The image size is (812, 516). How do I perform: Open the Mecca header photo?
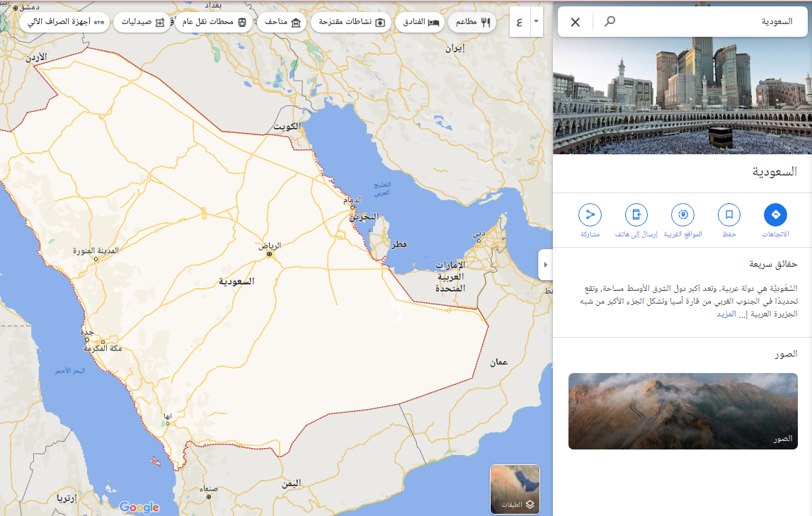[682, 96]
